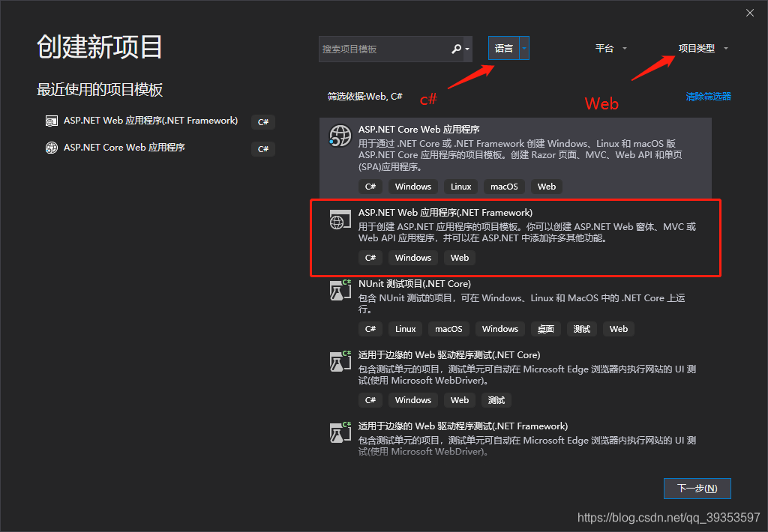
Task: Click C# tag beside recent .NET Framework template
Action: [x=263, y=122]
